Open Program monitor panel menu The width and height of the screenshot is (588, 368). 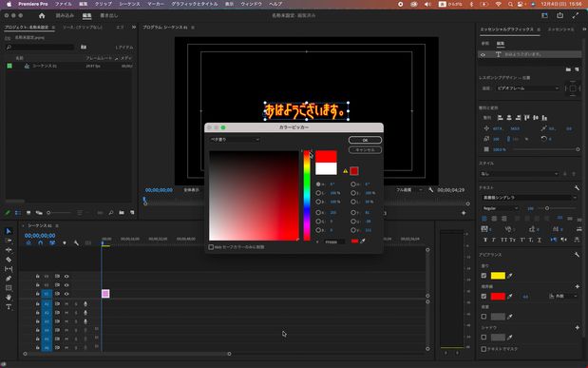[x=193, y=28]
